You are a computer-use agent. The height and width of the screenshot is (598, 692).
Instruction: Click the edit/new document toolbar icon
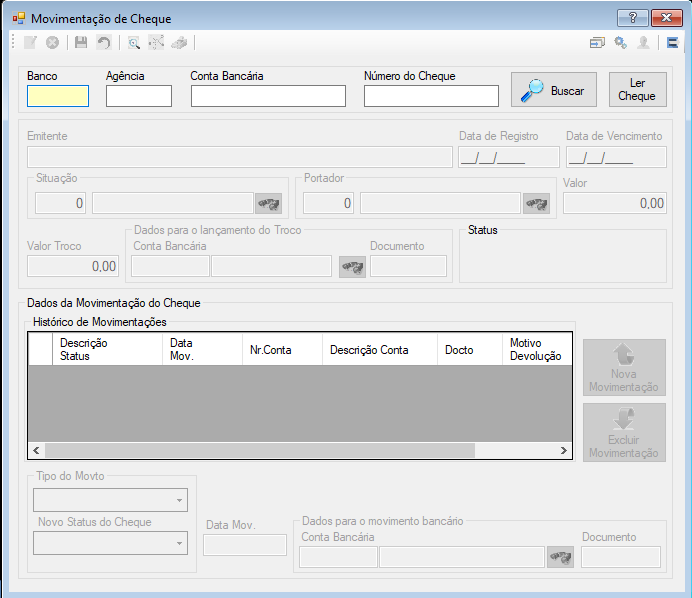[30, 43]
